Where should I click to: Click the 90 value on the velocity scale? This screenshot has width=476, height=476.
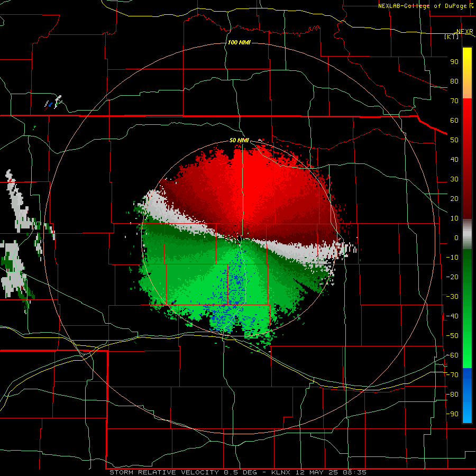pyautogui.click(x=454, y=62)
